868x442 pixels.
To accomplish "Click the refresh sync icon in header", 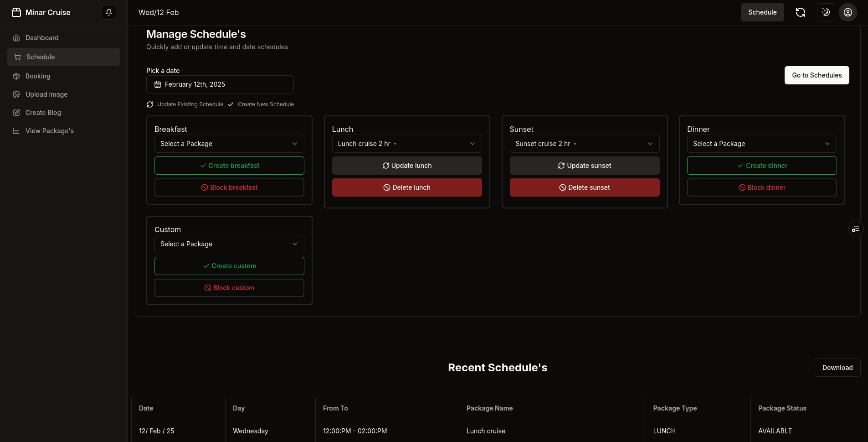I will 800,12.
